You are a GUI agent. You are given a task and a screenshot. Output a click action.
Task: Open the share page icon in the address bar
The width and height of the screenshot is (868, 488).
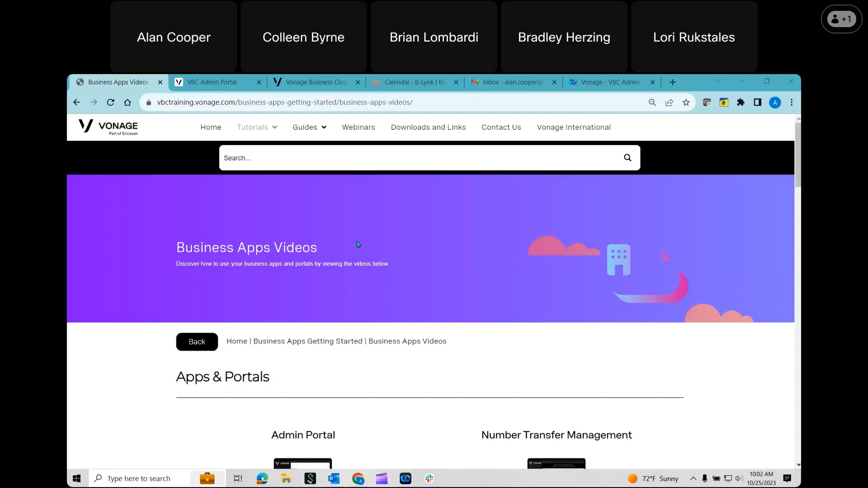coord(669,102)
